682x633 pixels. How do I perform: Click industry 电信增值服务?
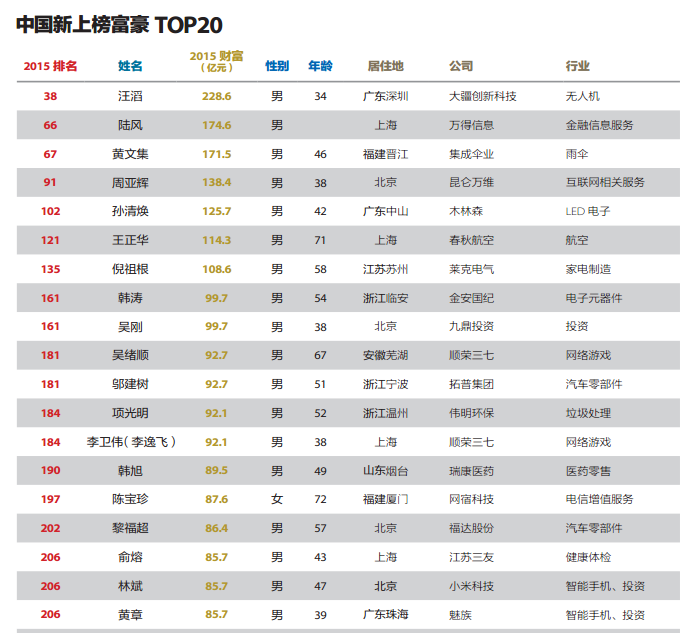click(599, 499)
